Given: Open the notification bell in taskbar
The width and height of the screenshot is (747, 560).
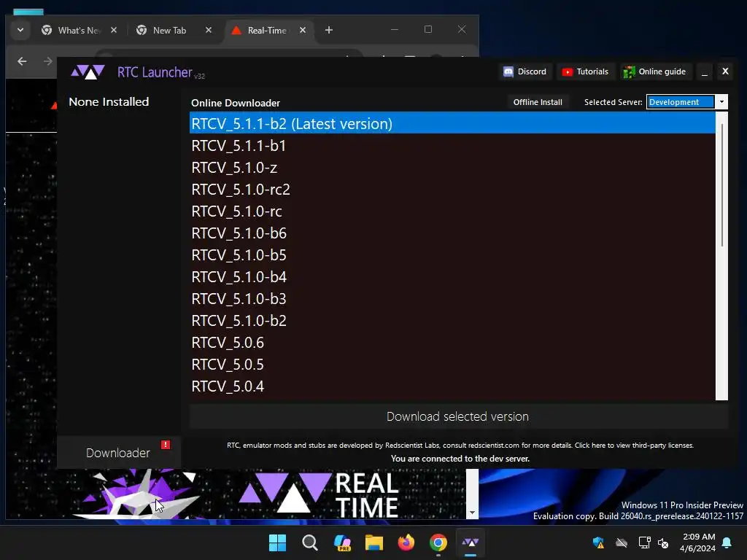Looking at the screenshot, I should (x=727, y=542).
